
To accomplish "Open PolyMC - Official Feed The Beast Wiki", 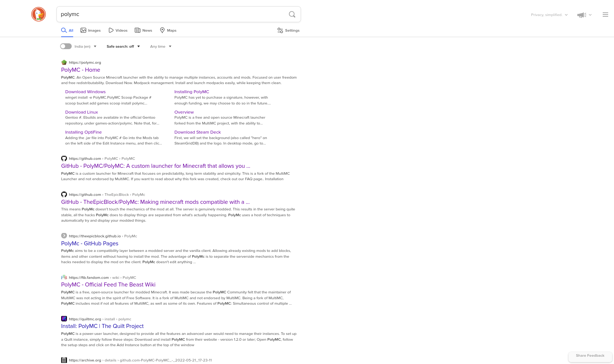I will point(108,285).
